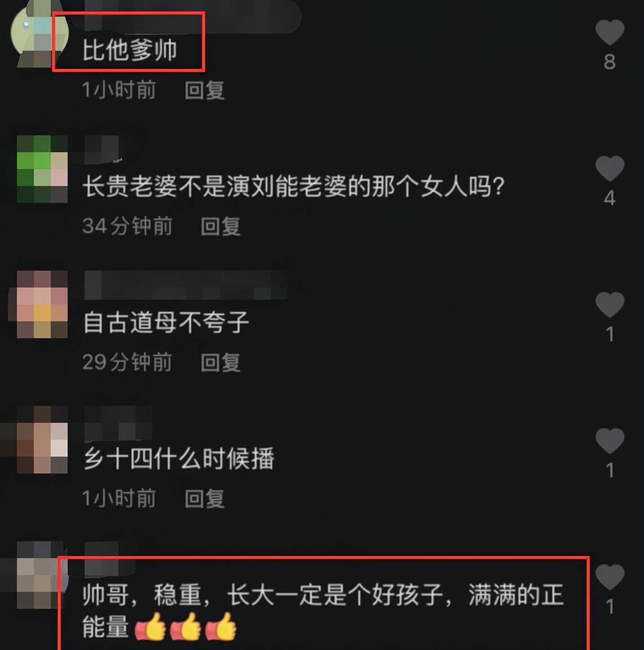Like the comment '自古道母不夸子'
This screenshot has height=650, width=644.
tap(610, 304)
